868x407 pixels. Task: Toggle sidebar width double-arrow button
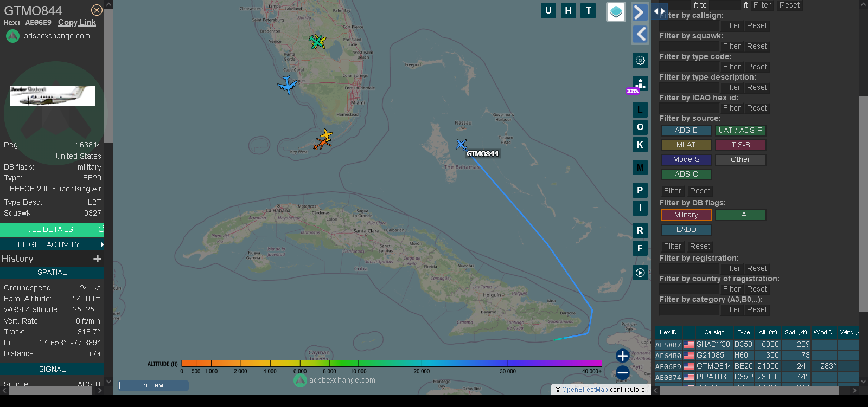(x=659, y=11)
